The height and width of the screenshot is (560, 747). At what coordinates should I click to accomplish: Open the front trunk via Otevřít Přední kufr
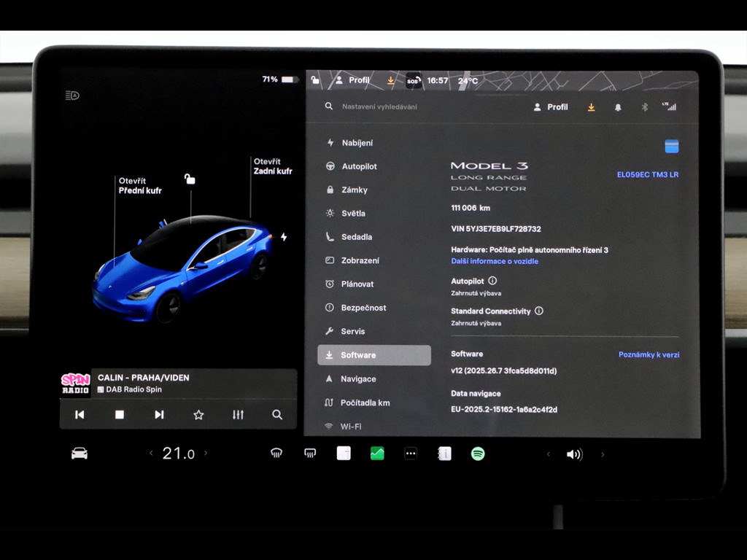pyautogui.click(x=140, y=186)
